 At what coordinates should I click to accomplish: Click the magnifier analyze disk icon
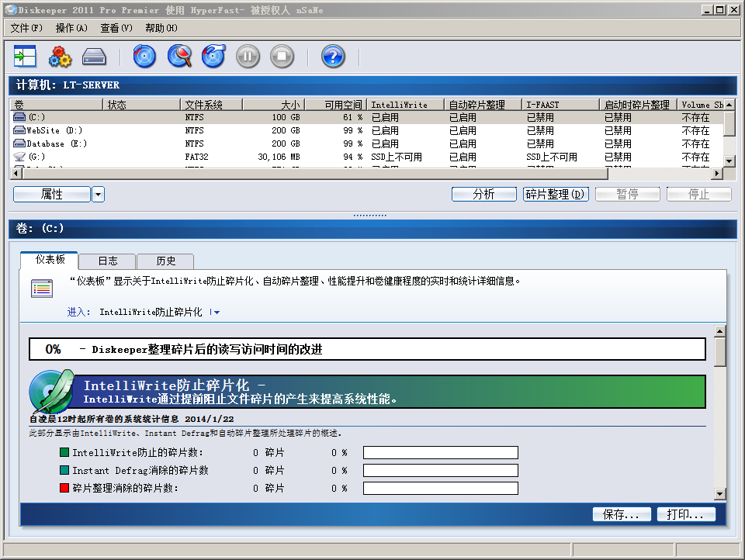[x=179, y=57]
